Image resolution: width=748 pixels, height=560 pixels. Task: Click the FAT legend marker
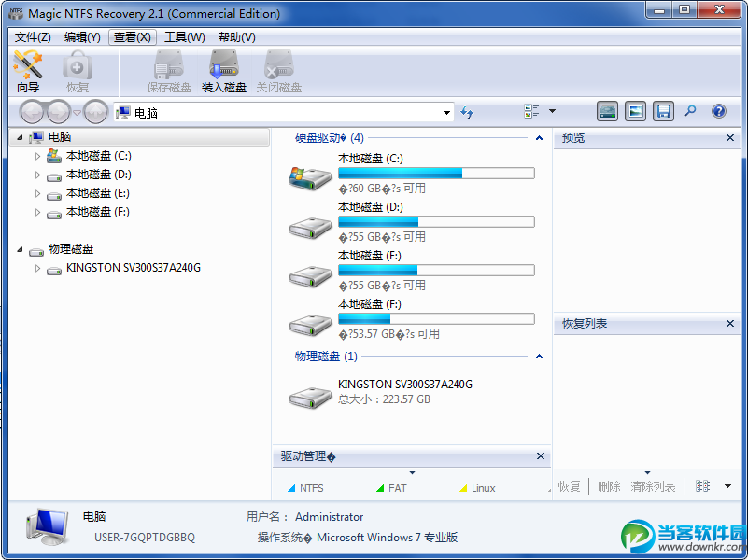(x=380, y=488)
